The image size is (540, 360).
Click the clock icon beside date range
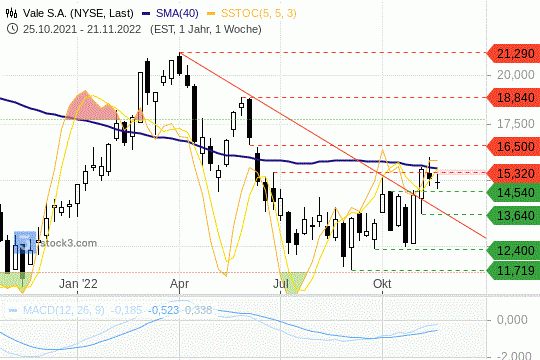(x=12, y=29)
